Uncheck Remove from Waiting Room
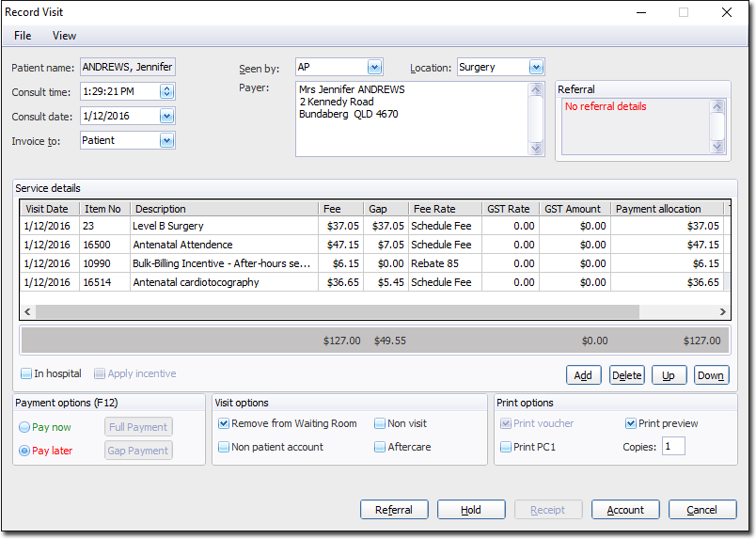The image size is (756, 539). coord(224,424)
